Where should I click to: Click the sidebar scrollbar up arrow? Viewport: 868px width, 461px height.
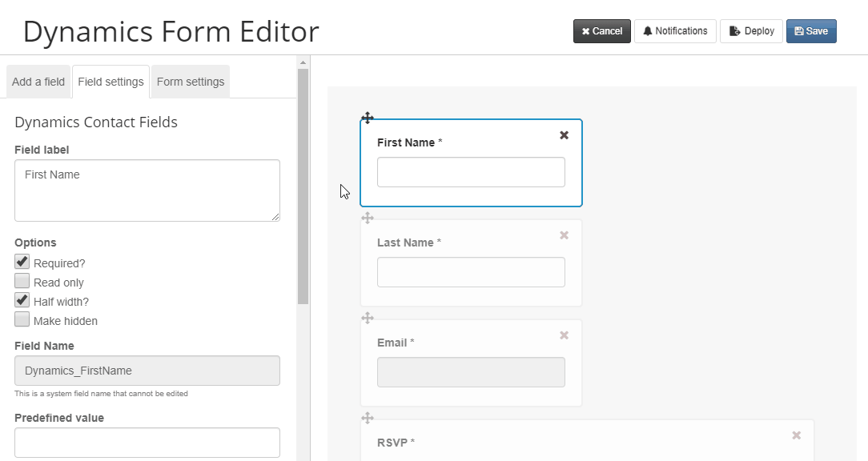coord(303,62)
